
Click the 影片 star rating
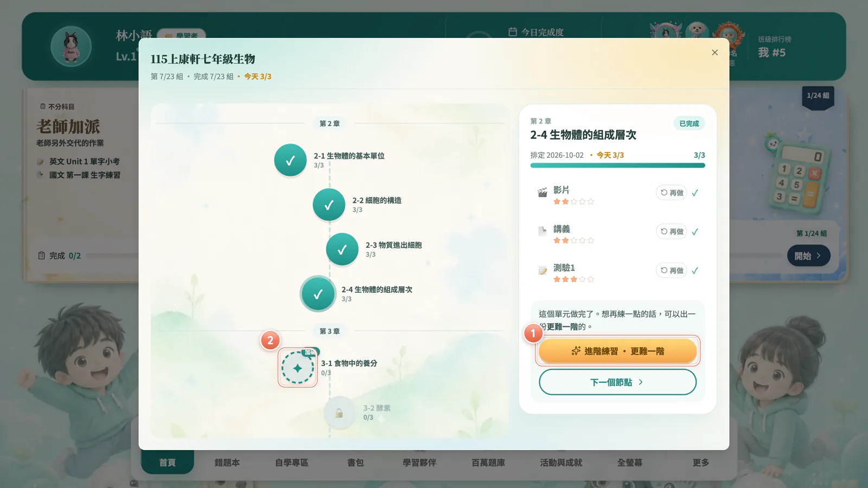click(x=573, y=202)
